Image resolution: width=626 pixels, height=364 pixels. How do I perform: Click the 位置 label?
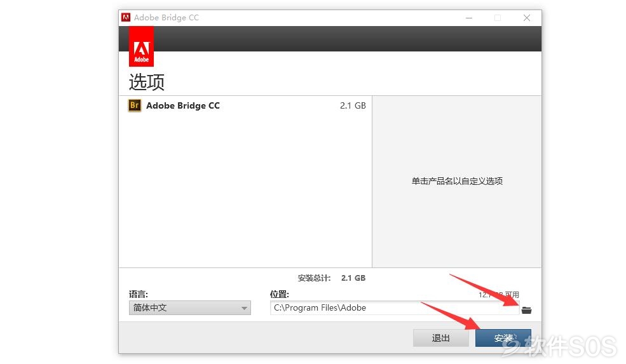(x=279, y=294)
